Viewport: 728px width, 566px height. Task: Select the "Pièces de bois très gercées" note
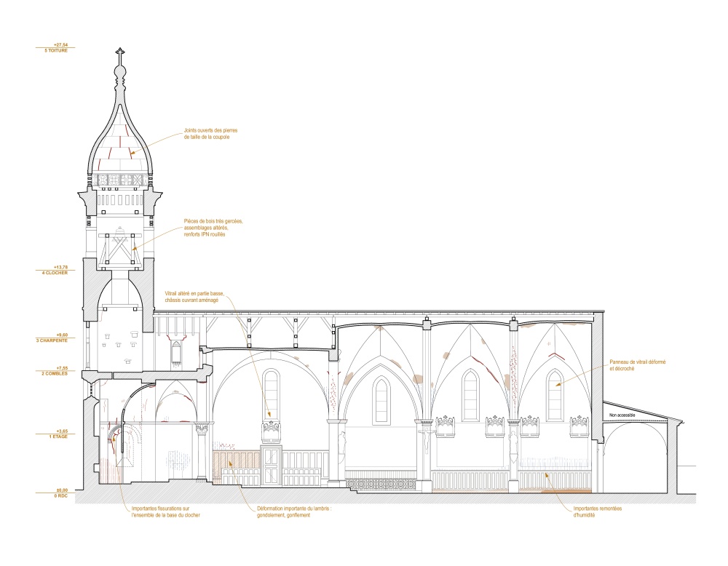213,228
